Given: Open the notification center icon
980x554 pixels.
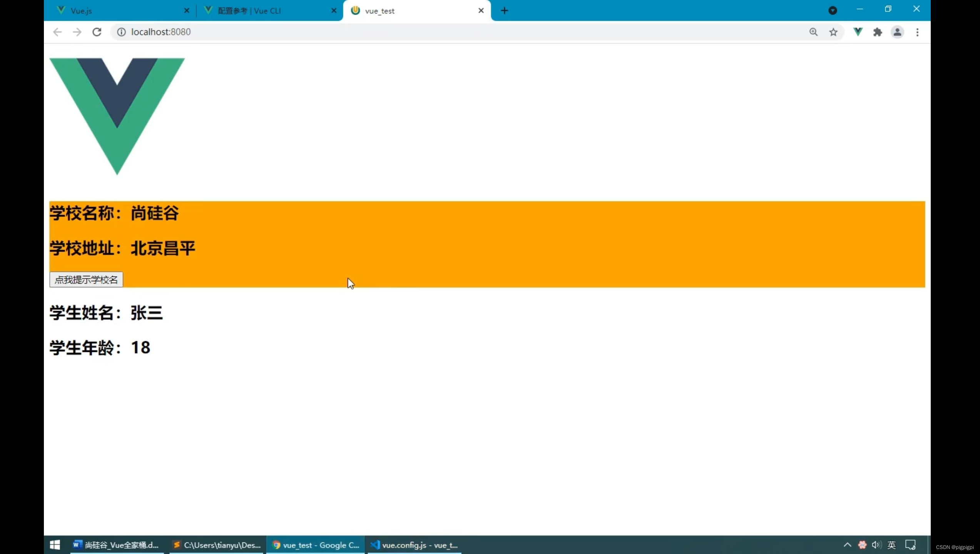Looking at the screenshot, I should pyautogui.click(x=910, y=545).
